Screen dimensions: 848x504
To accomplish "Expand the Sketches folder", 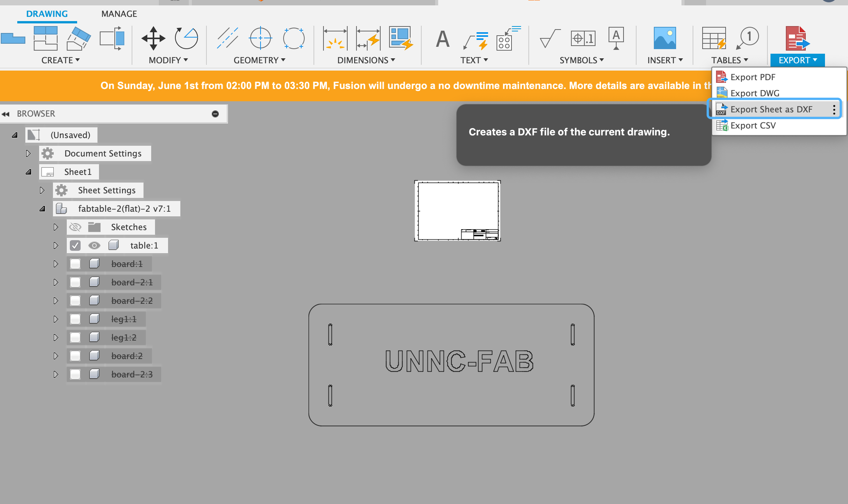I will [x=56, y=227].
